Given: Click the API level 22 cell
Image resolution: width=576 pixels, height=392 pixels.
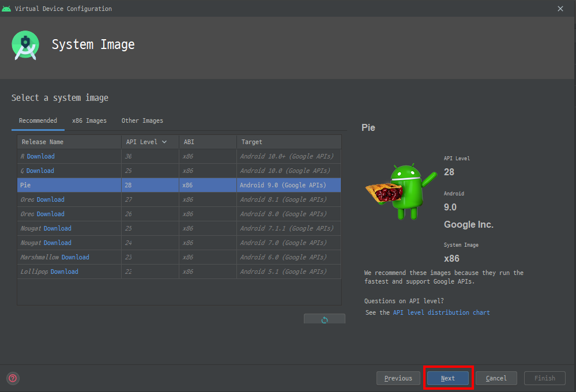Looking at the screenshot, I should pos(150,272).
